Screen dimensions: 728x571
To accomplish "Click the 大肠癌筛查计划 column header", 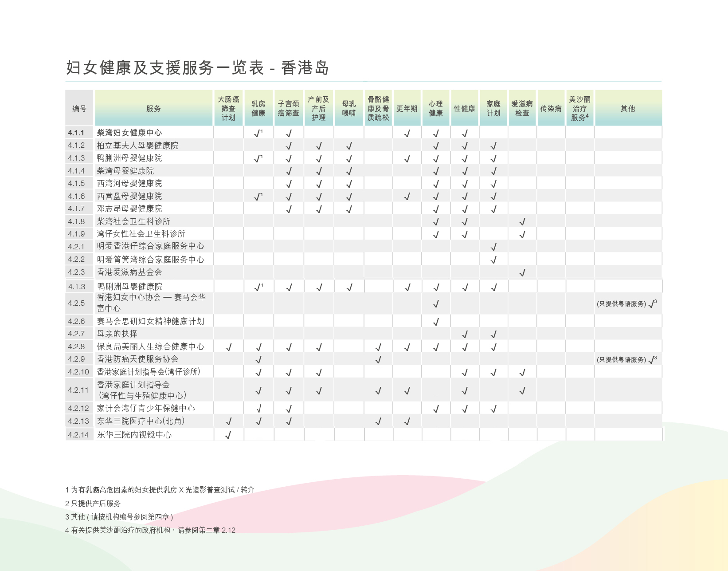I will 228,108.
